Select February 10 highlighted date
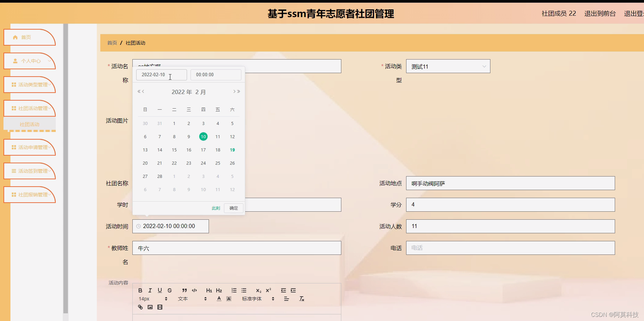The image size is (644, 321). pyautogui.click(x=203, y=136)
